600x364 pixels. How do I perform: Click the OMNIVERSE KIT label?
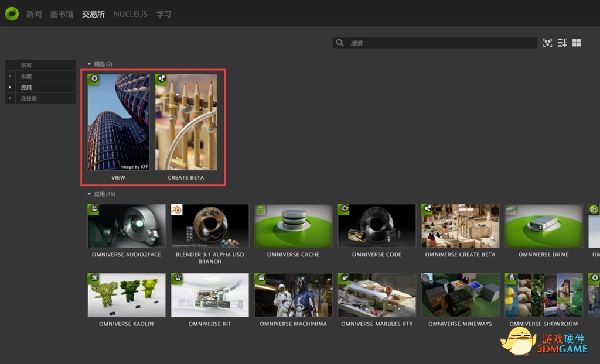210,324
